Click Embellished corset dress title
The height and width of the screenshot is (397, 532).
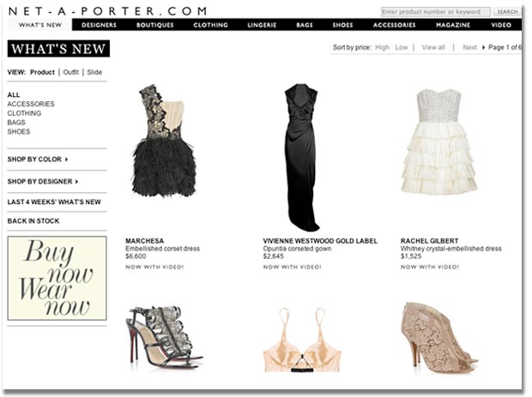162,249
